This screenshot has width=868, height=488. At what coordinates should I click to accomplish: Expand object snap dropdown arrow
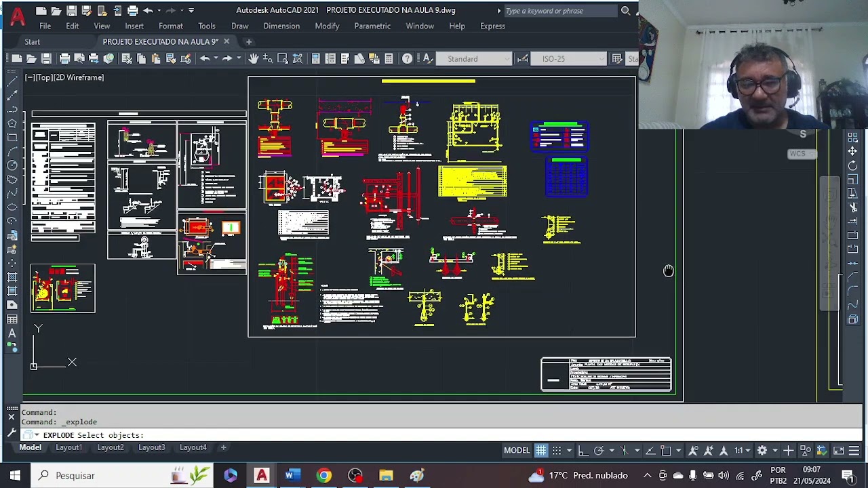tap(678, 450)
